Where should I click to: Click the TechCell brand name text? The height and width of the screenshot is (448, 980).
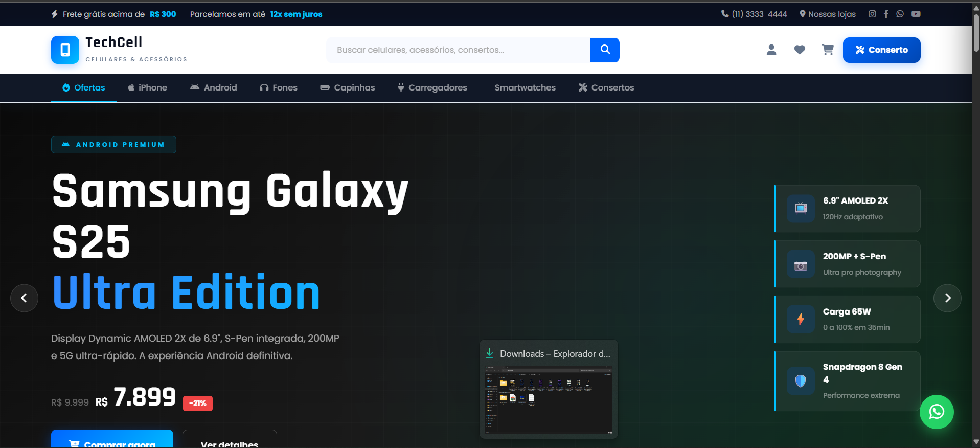pyautogui.click(x=114, y=42)
